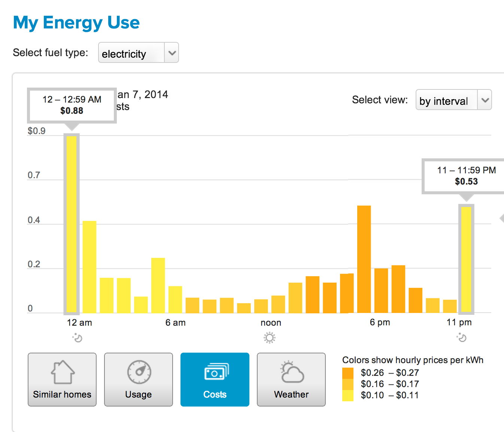Select the gauge icon on the Usage button
Screen dimensions: 504x432
point(138,372)
